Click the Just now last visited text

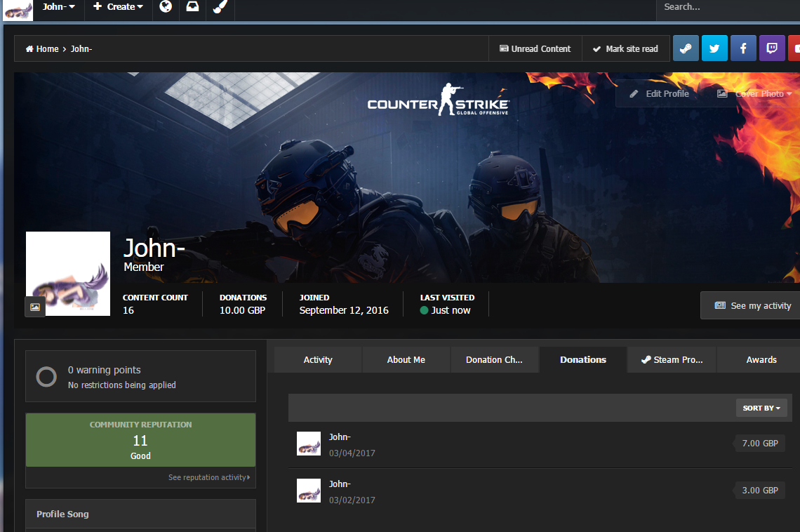click(x=451, y=310)
